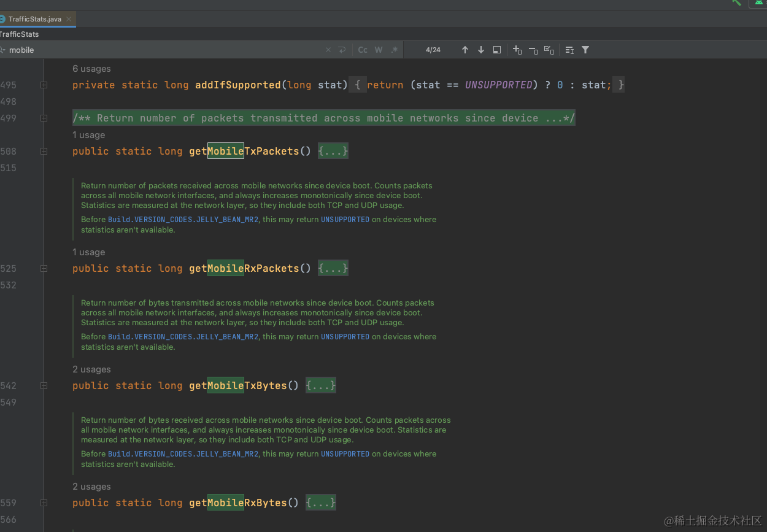Unselect the current occurrence

click(x=533, y=50)
